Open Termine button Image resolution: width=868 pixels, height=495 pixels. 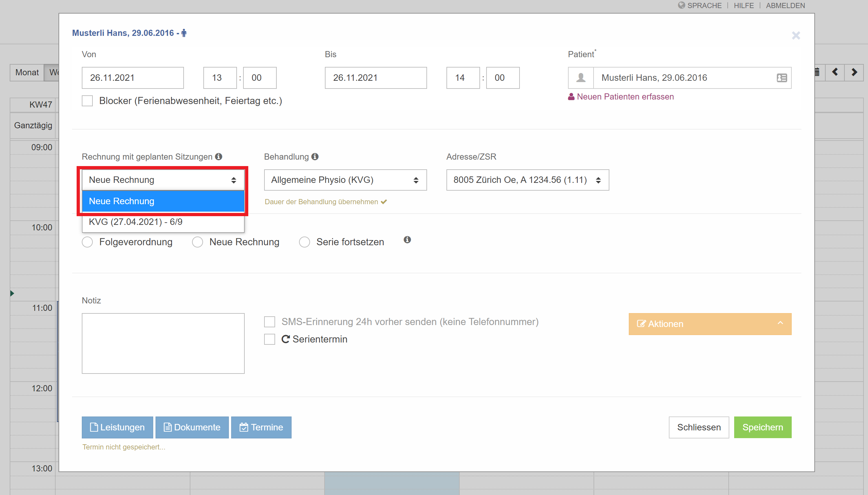[x=261, y=427]
